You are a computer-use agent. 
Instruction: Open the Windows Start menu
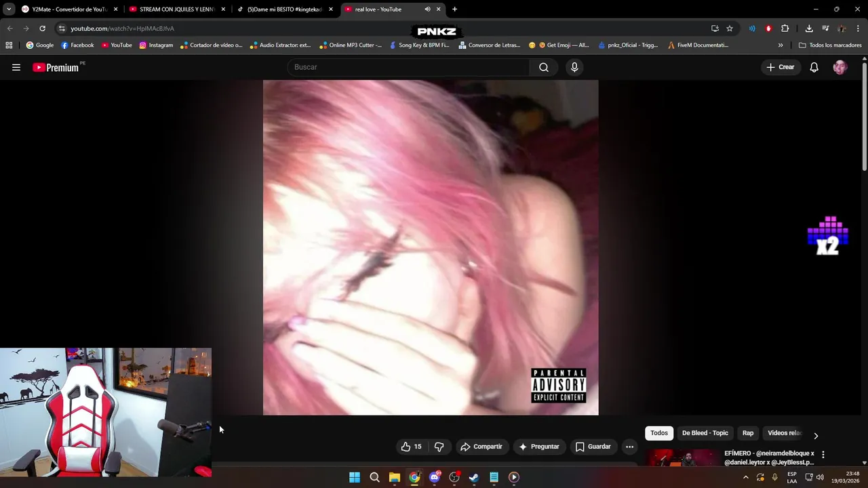click(355, 477)
